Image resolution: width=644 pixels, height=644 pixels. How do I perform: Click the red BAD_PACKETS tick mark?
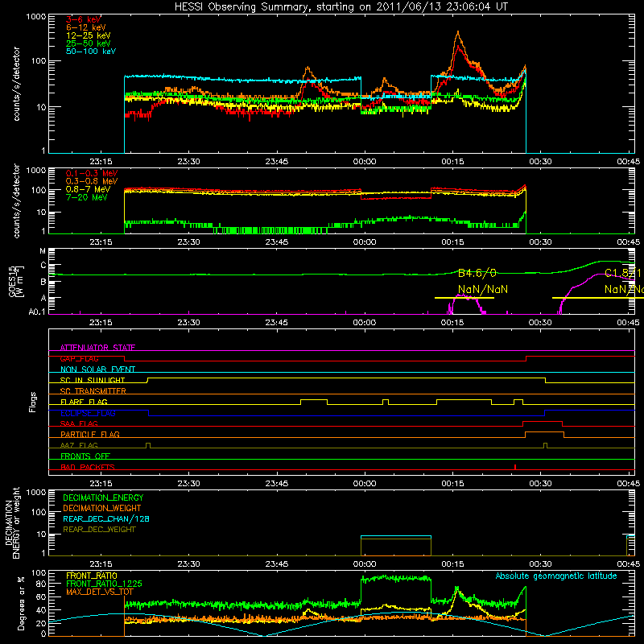click(x=515, y=467)
